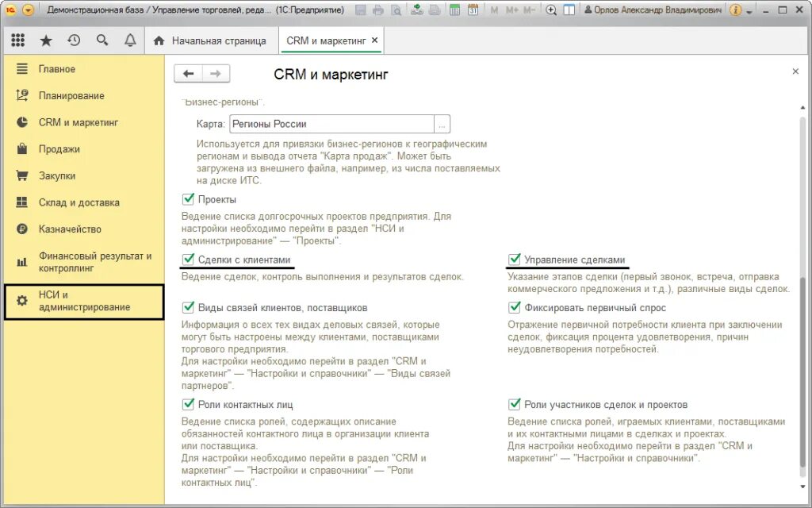Toggle Роли участников сделок и проектов checkbox
Screen dimensions: 812x508
514,404
